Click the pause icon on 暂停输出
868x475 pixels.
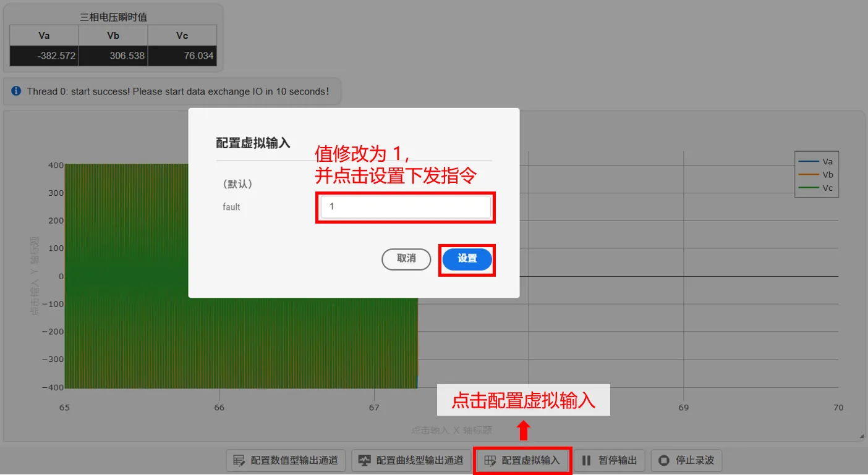587,460
